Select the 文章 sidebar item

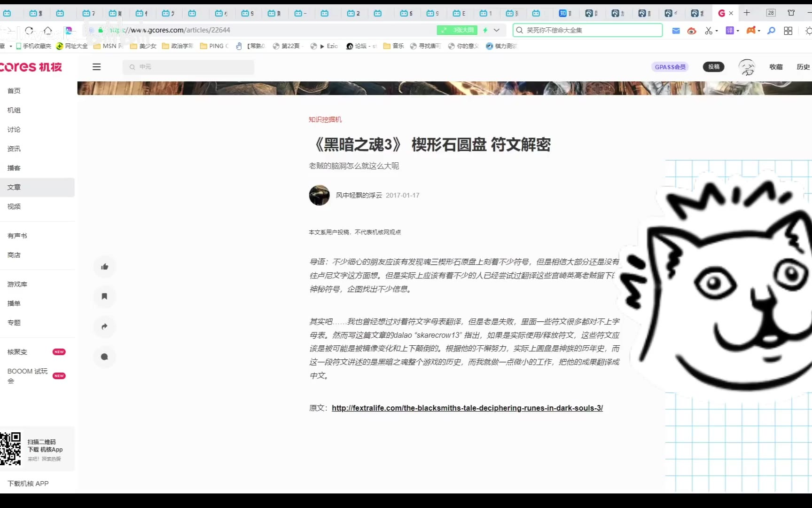pos(37,187)
